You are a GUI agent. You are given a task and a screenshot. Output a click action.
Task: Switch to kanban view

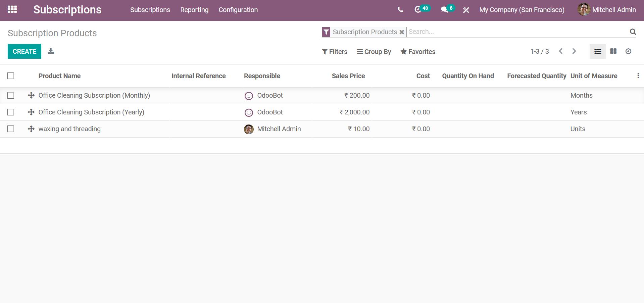click(x=613, y=51)
